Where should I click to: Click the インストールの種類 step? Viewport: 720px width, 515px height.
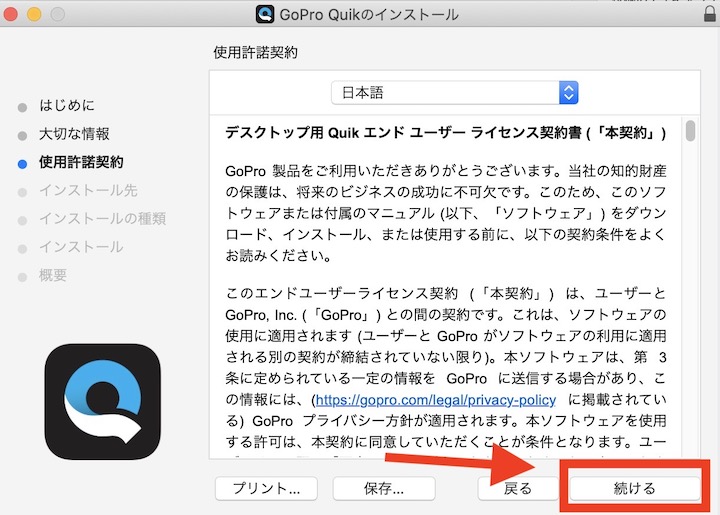[102, 218]
